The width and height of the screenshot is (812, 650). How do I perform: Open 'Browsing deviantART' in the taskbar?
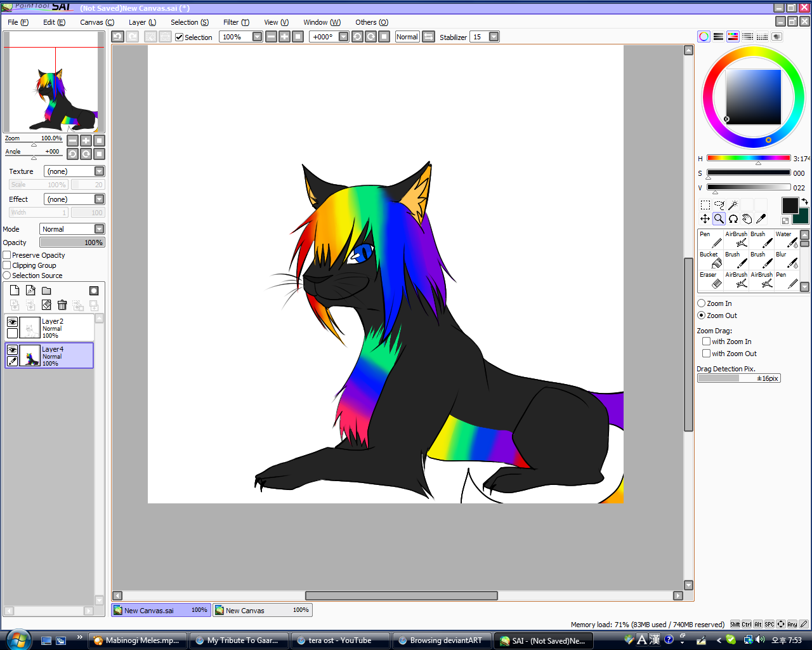coord(442,640)
